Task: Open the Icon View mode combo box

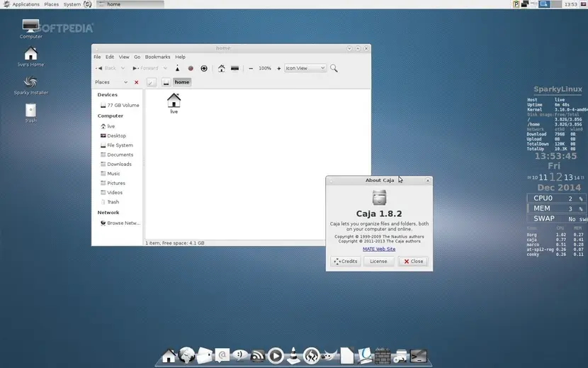Action: (x=305, y=68)
